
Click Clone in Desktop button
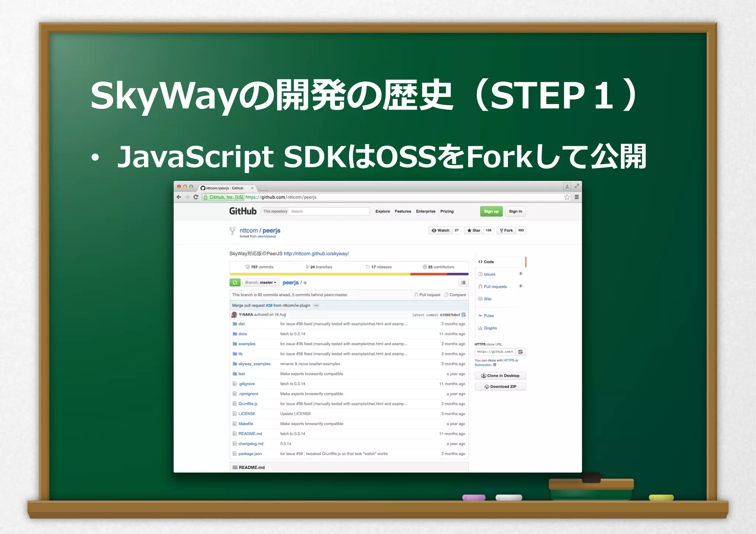pyautogui.click(x=501, y=376)
